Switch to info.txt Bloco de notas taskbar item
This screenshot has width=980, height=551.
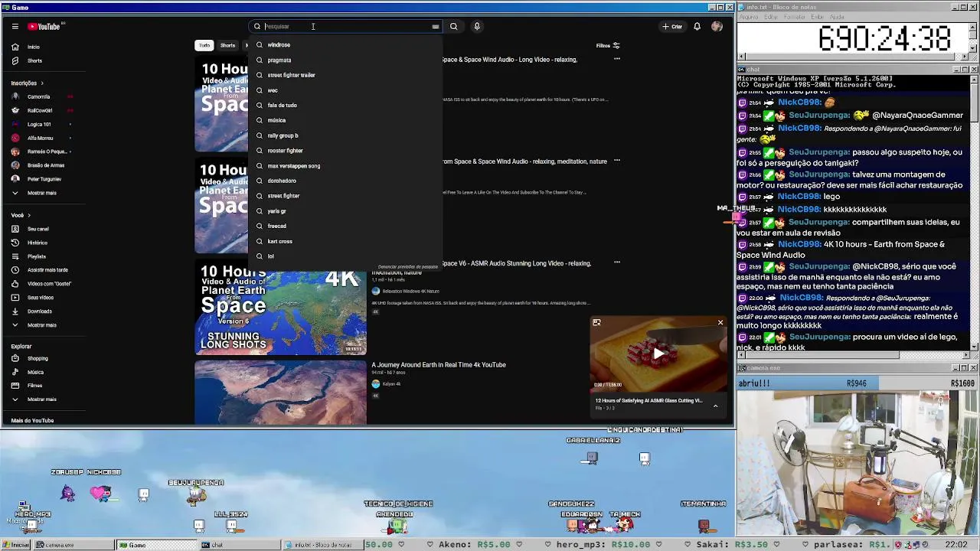pyautogui.click(x=322, y=545)
